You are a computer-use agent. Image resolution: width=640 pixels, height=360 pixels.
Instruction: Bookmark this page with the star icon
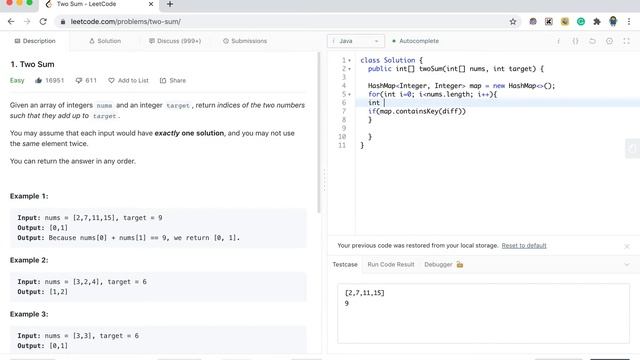pyautogui.click(x=513, y=22)
